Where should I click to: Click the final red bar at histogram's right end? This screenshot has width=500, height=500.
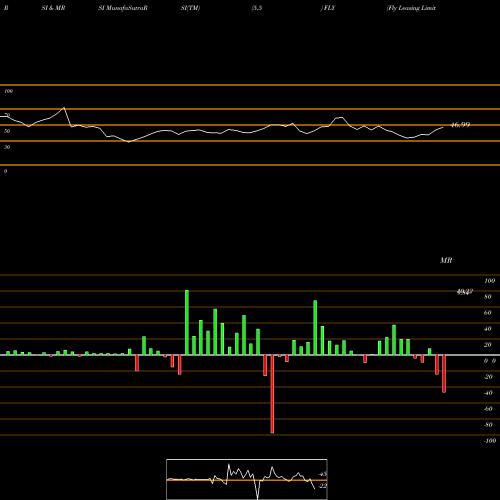pos(444,374)
